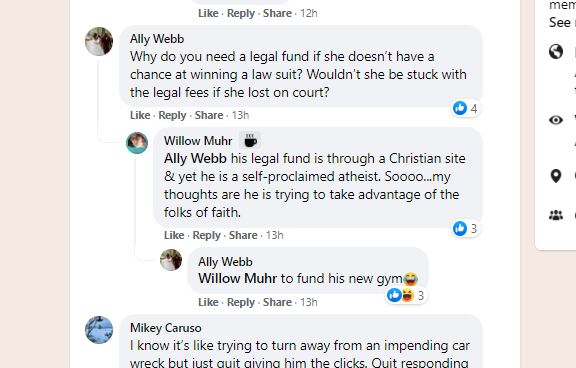Click the eye visible icon in sidebar
576x368 pixels.
(x=556, y=120)
